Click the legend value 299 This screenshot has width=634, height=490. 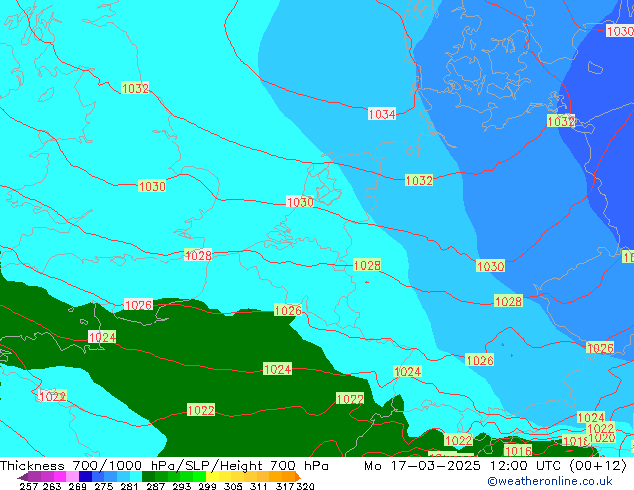tap(207, 486)
